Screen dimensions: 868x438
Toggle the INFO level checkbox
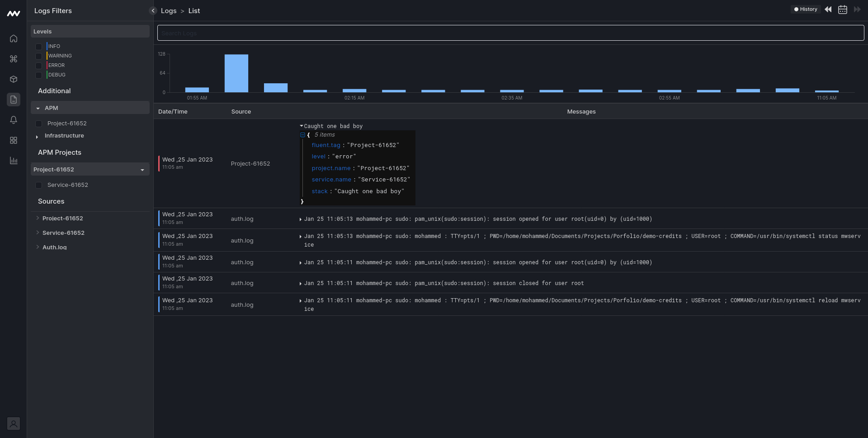point(38,47)
